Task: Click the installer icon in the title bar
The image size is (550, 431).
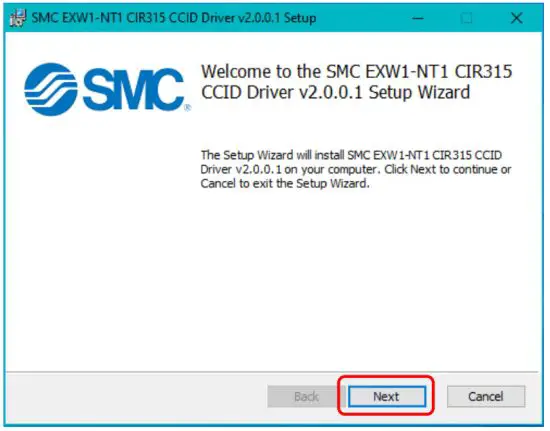Action: [18, 18]
